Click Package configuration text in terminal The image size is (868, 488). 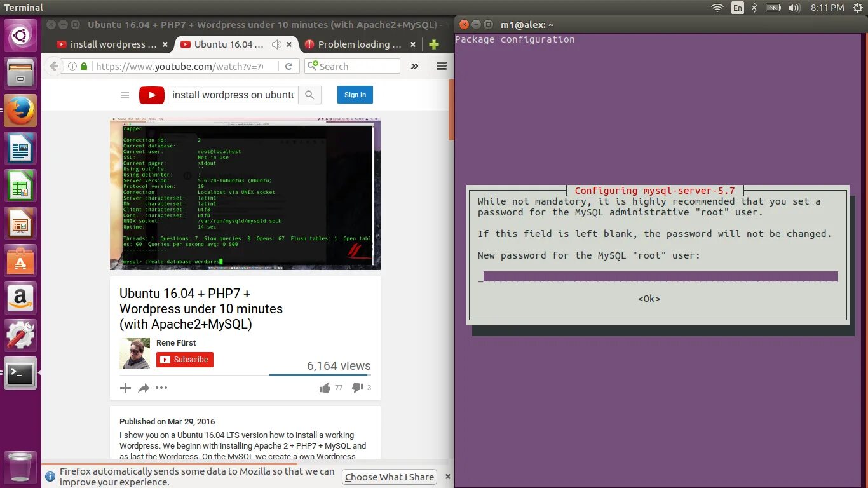pos(515,39)
